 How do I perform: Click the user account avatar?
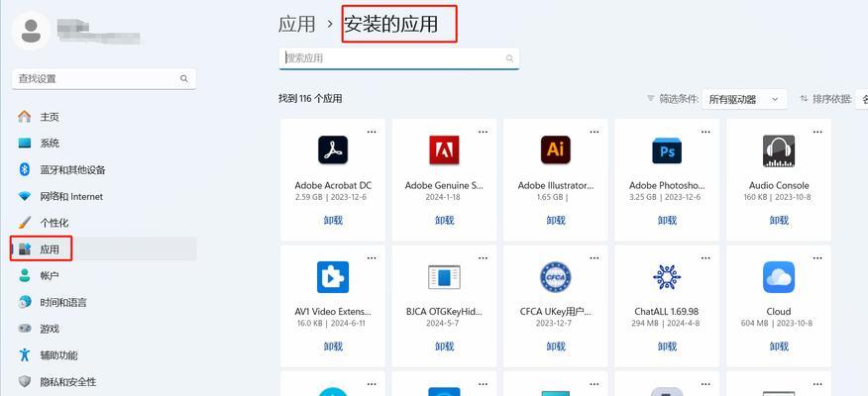(31, 31)
